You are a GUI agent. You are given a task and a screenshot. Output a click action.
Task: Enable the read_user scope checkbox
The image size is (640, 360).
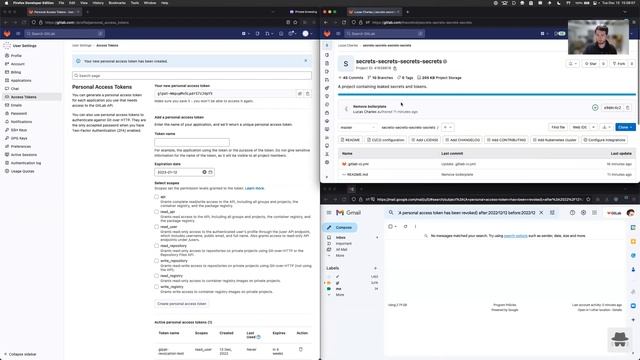point(156,227)
